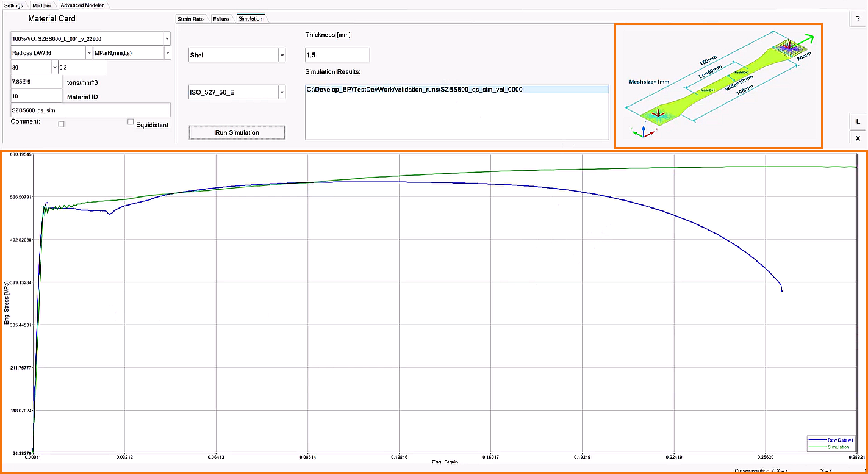
Task: Switch to the Failure tab
Action: (222, 18)
